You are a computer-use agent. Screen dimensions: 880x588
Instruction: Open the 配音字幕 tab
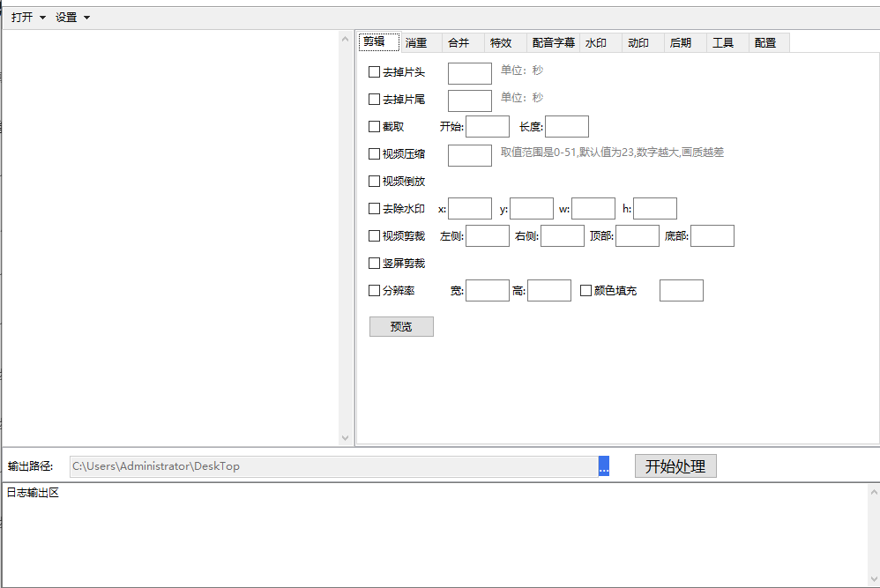[554, 42]
